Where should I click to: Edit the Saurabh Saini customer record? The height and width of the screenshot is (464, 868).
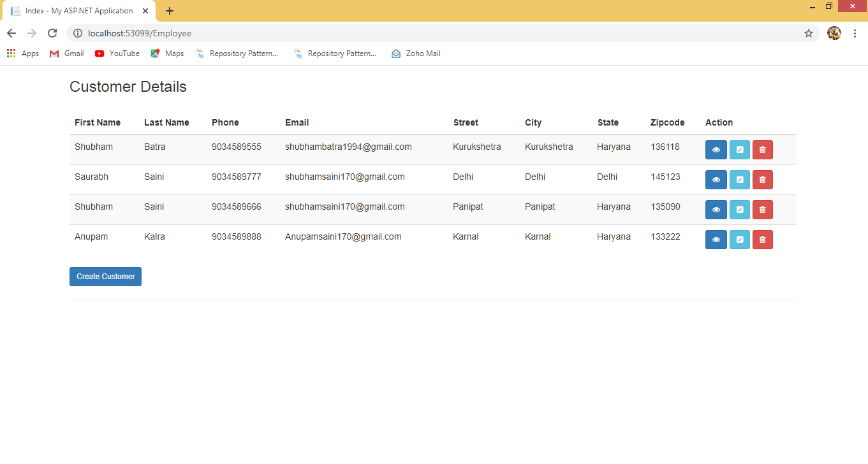(x=739, y=180)
